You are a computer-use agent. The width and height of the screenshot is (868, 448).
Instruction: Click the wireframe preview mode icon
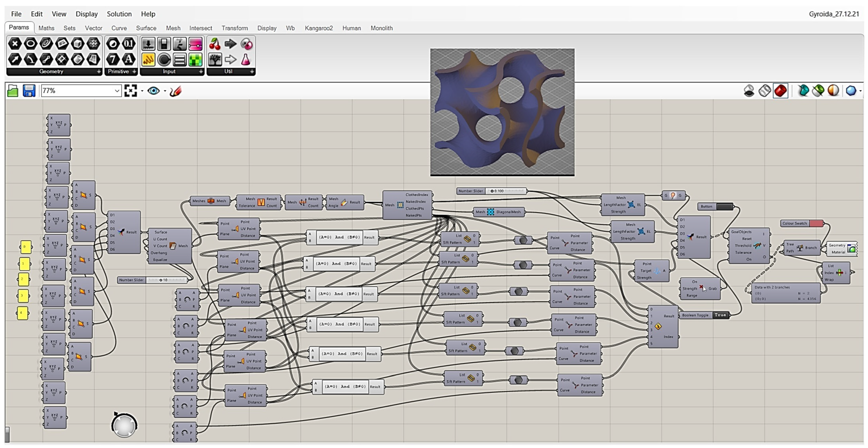(x=764, y=91)
